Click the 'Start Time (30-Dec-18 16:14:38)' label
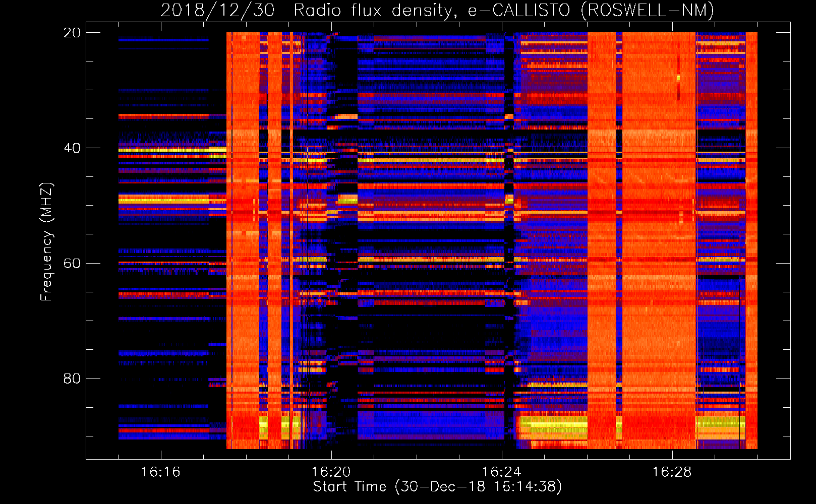 (x=437, y=487)
